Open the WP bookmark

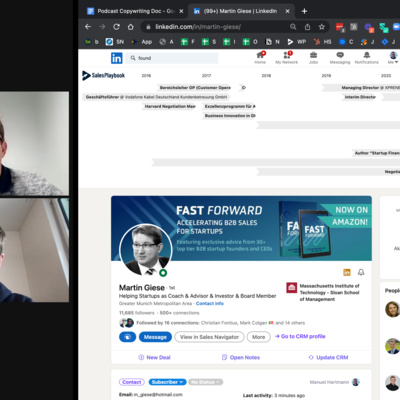[x=297, y=42]
